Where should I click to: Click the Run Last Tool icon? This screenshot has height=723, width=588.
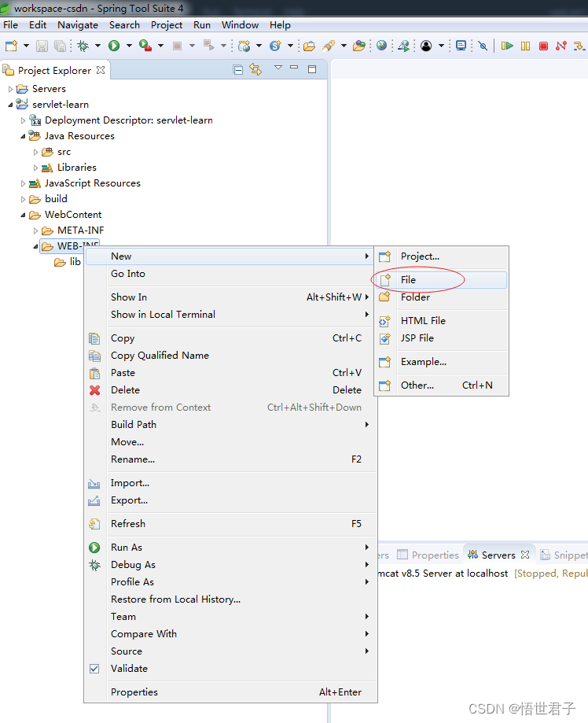145,46
